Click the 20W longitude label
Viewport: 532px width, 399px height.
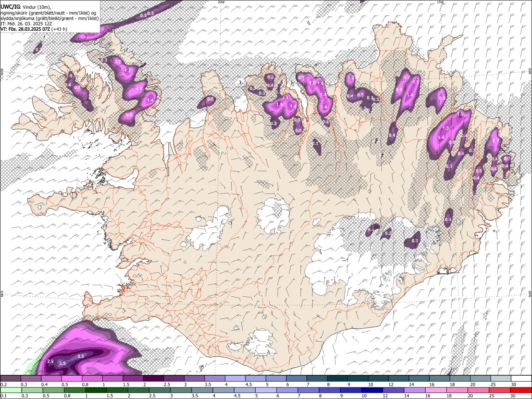point(221,2)
